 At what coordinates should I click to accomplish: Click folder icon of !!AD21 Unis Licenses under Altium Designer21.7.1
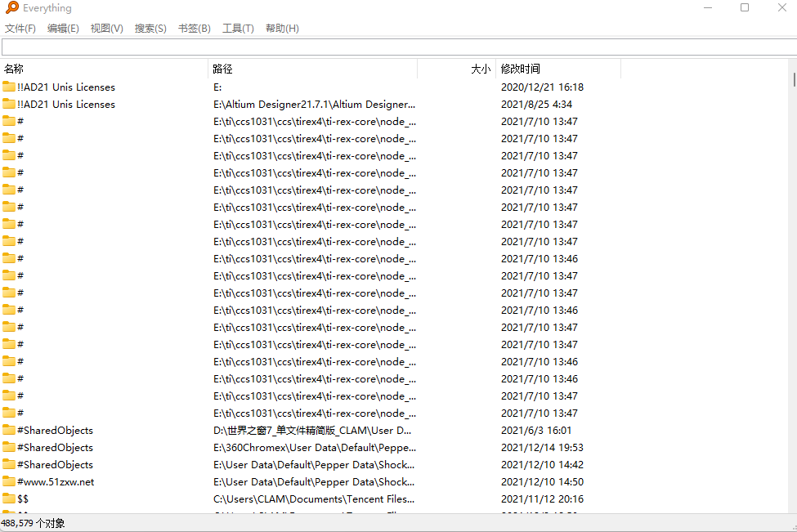click(x=9, y=104)
